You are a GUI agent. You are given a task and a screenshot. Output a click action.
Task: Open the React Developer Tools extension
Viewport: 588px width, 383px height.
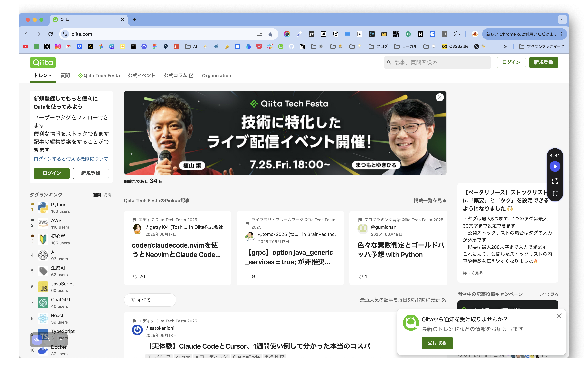pyautogui.click(x=372, y=34)
